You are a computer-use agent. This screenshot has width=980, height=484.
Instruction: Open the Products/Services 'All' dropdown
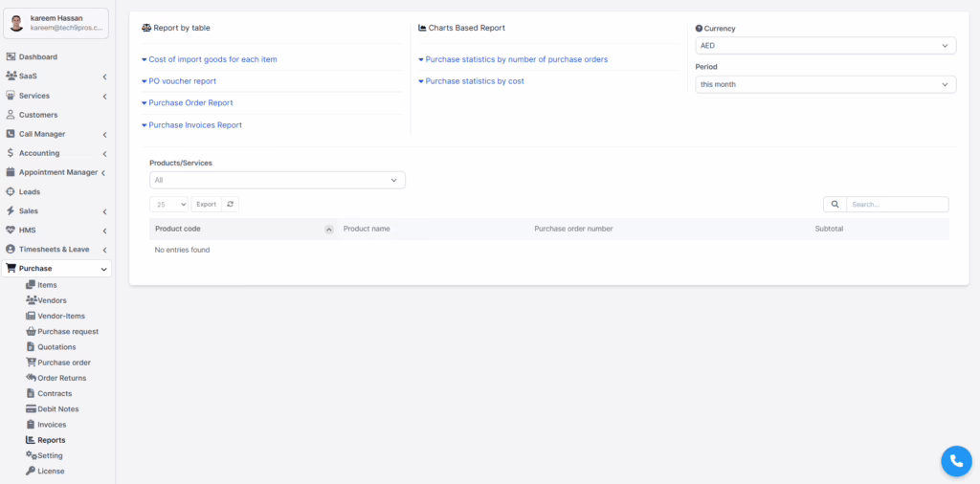(278, 180)
